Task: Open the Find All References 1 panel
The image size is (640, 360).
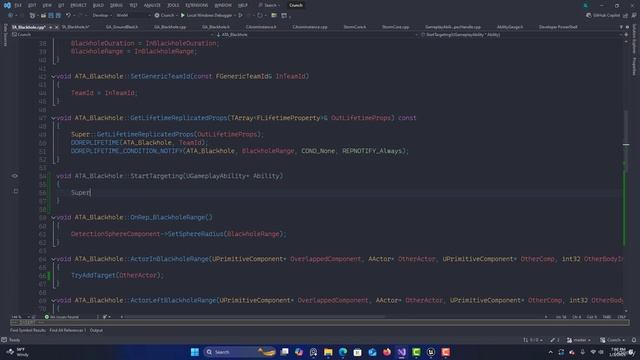Action: click(x=67, y=330)
